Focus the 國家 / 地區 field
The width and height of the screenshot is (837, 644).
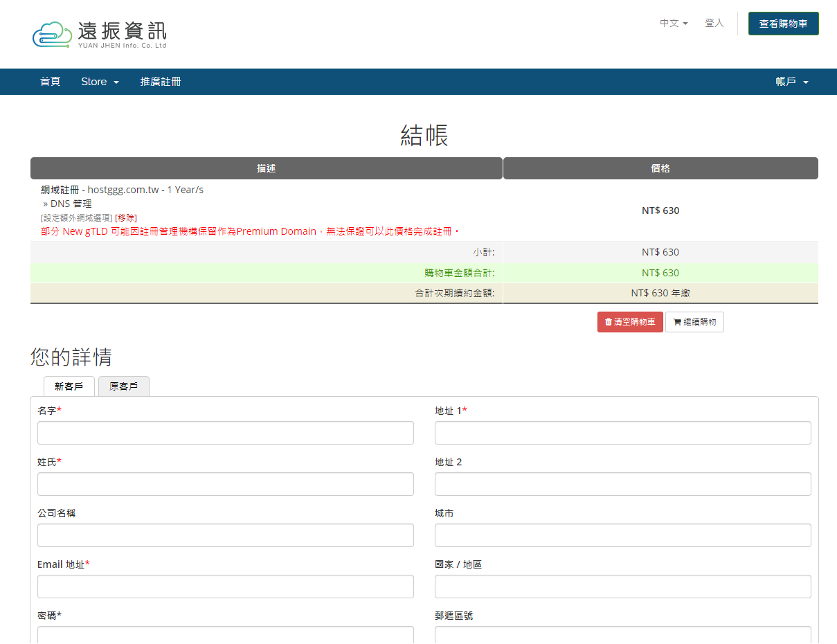click(623, 587)
